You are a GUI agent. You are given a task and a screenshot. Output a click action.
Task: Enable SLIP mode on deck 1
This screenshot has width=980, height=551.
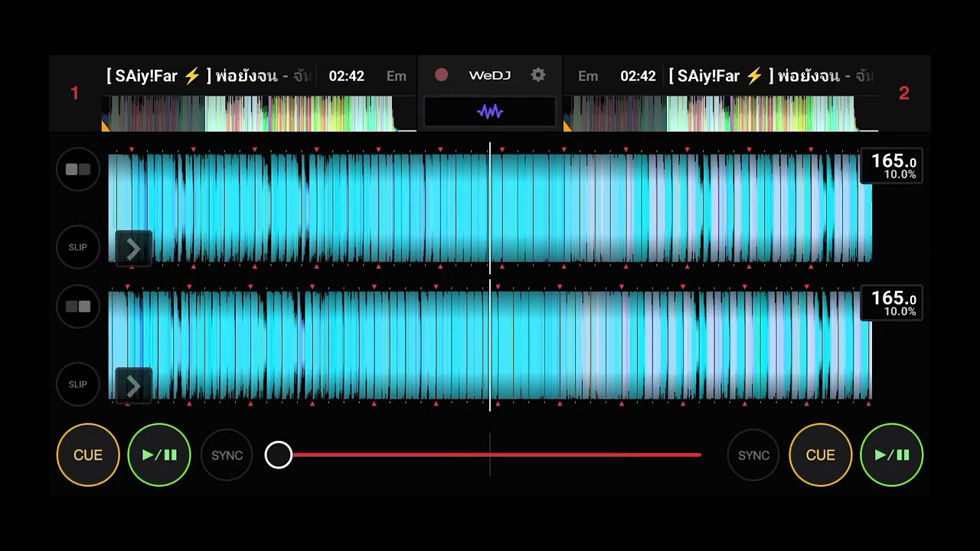click(78, 247)
